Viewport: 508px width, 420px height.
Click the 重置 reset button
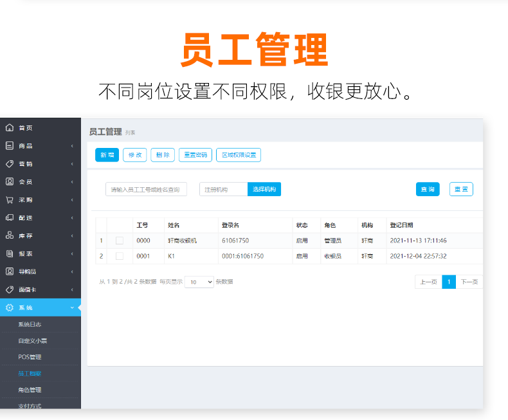click(461, 189)
